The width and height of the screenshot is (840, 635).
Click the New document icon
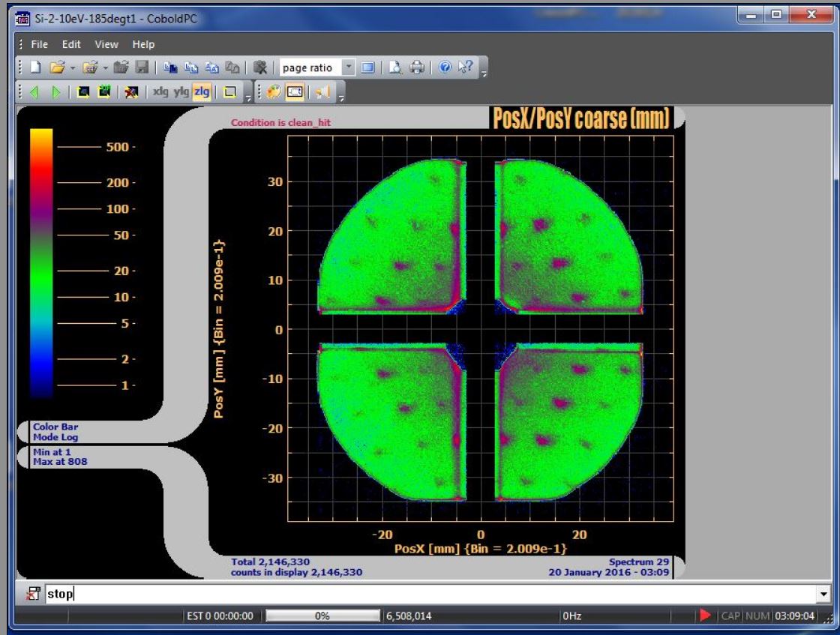35,67
